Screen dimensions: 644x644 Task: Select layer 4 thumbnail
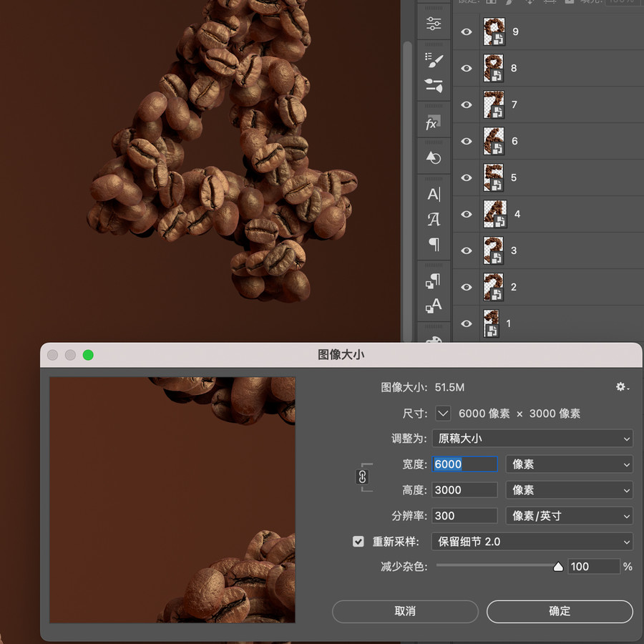495,215
